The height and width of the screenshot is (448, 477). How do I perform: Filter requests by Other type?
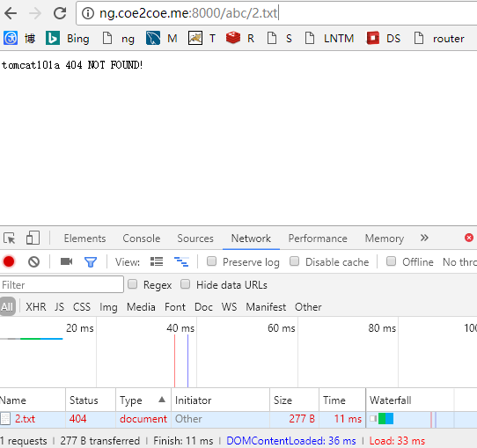(x=308, y=307)
